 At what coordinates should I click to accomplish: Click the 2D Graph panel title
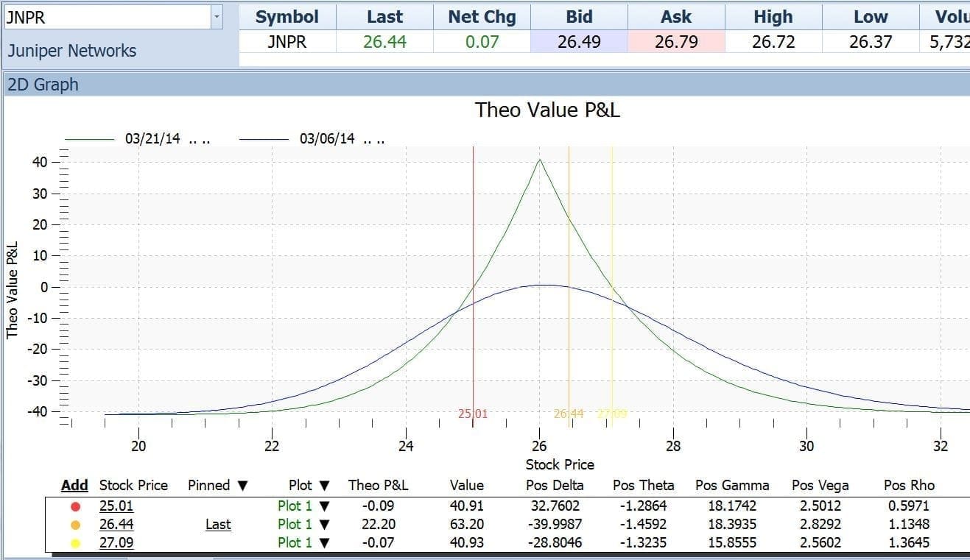pos(42,85)
